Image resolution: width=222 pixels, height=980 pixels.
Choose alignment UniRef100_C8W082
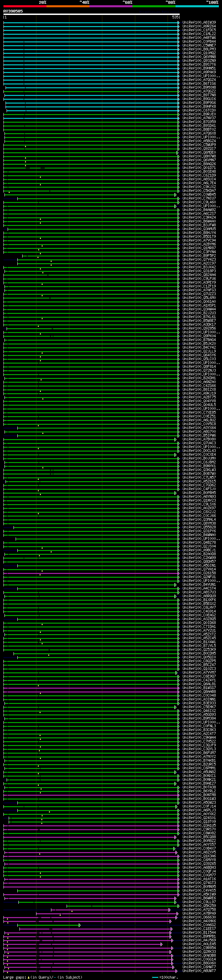click(x=199, y=833)
